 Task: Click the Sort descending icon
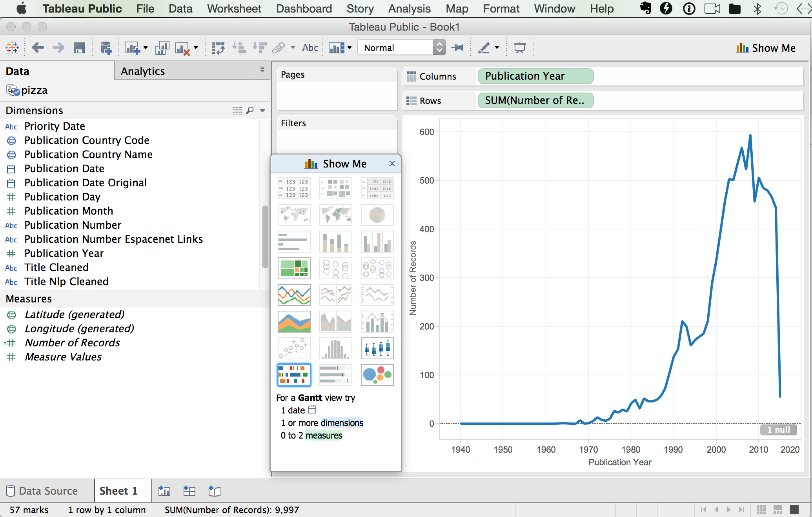(260, 48)
